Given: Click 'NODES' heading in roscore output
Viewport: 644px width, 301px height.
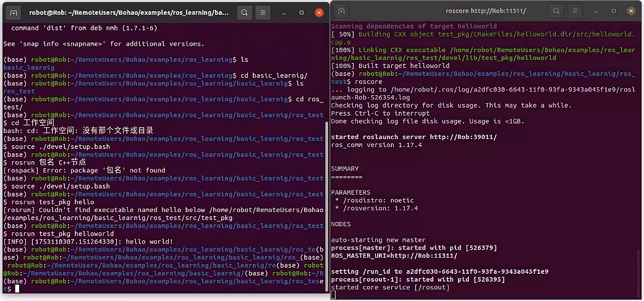Looking at the screenshot, I should click(341, 224).
